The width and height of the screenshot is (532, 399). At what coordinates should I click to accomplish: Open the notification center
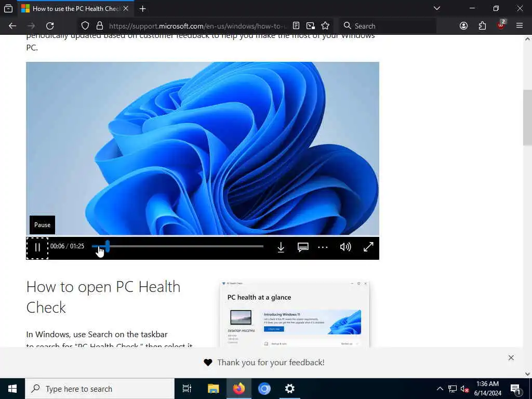[515, 389]
